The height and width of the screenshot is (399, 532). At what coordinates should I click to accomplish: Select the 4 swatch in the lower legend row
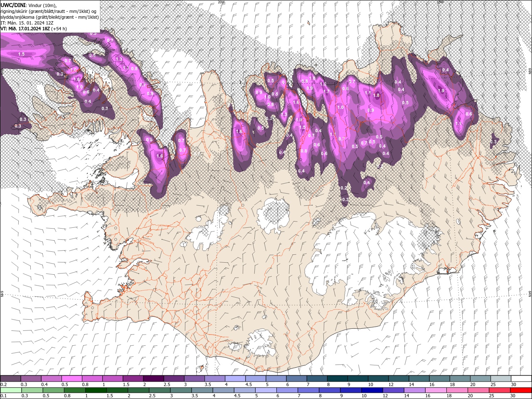(223, 390)
